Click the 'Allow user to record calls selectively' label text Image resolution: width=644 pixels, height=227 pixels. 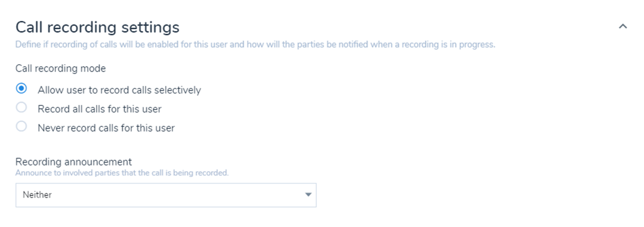coord(119,90)
